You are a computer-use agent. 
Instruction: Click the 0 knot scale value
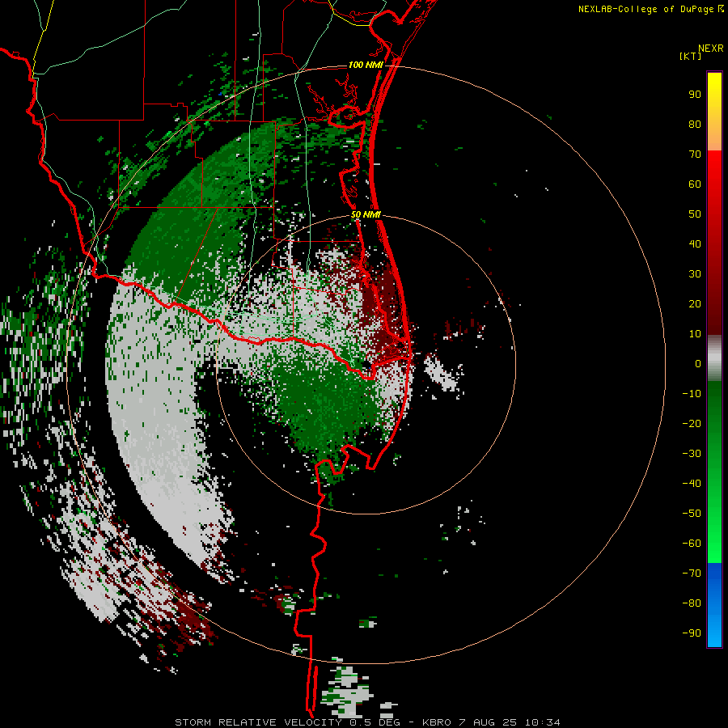(x=698, y=364)
